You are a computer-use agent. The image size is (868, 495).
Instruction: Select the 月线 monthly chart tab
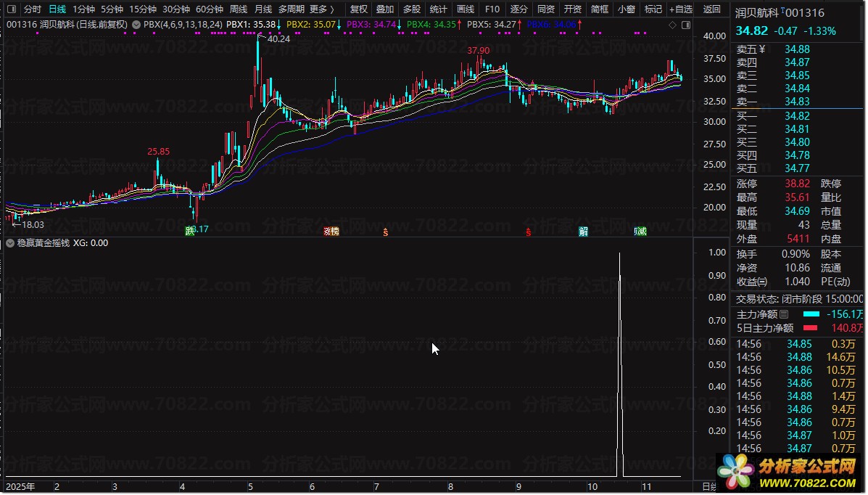point(263,9)
